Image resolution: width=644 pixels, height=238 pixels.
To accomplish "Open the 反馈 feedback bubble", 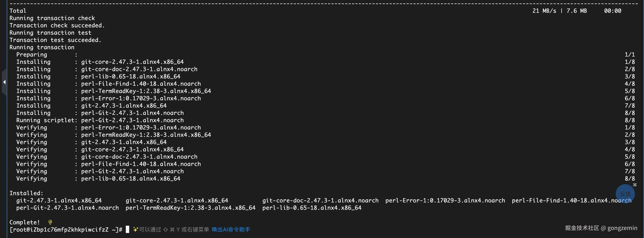I will [x=625, y=194].
